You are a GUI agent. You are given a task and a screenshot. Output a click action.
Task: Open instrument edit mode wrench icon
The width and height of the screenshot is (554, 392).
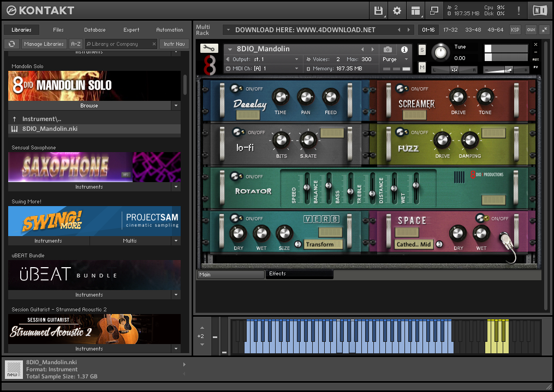point(209,49)
